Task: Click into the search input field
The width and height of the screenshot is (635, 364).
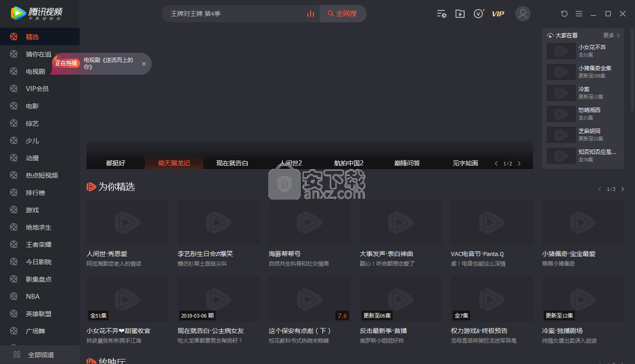Action: tap(235, 14)
